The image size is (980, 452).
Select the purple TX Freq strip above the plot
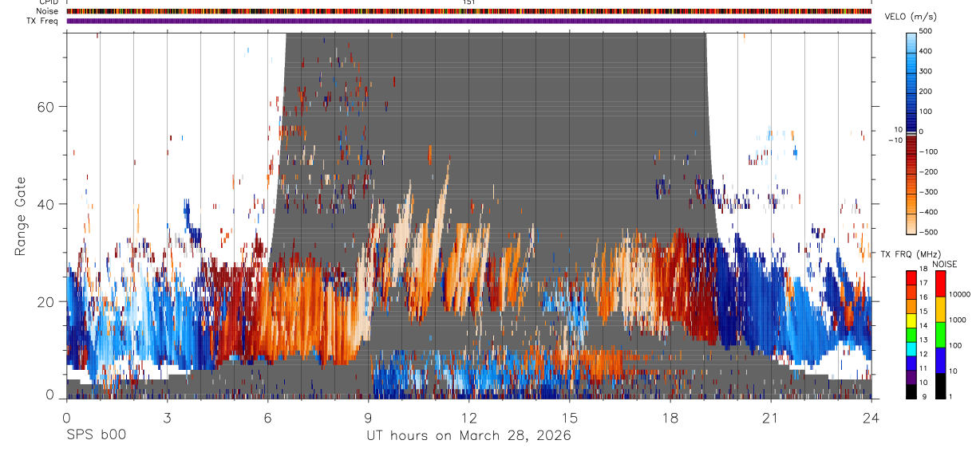[469, 21]
